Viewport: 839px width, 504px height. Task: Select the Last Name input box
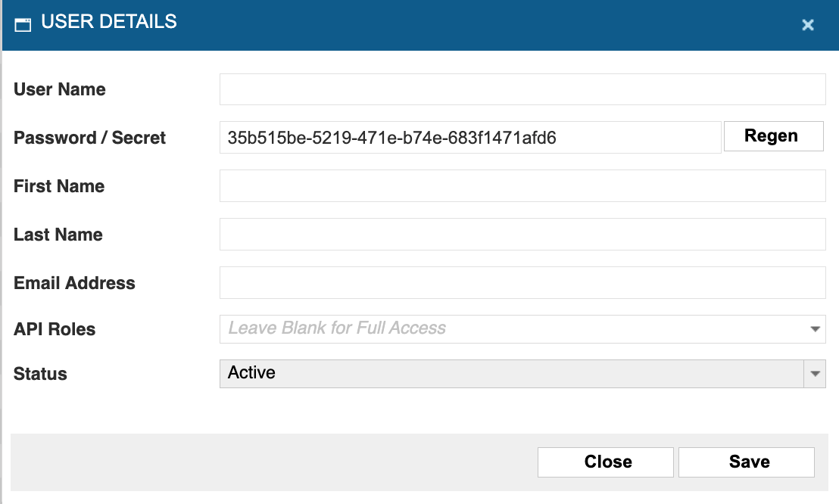point(522,235)
